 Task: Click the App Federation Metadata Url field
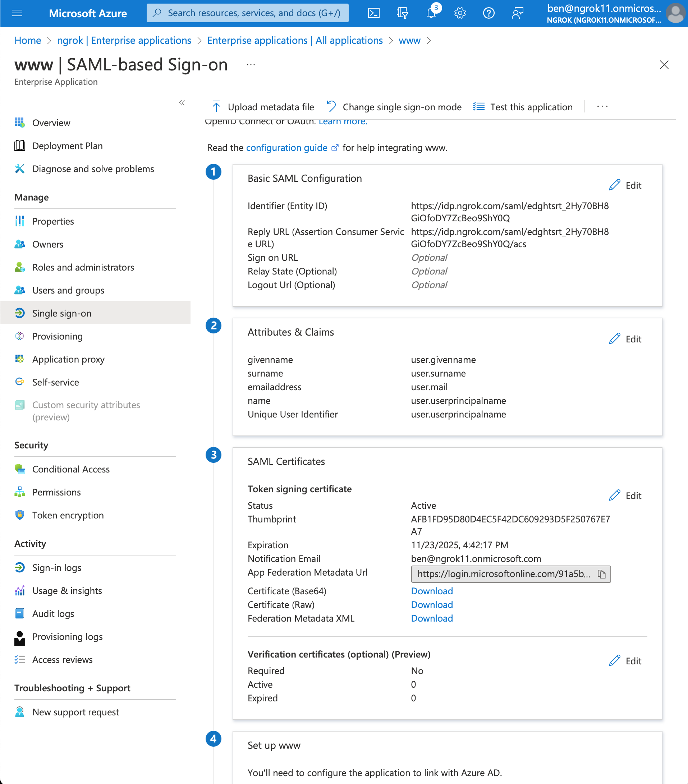point(511,574)
